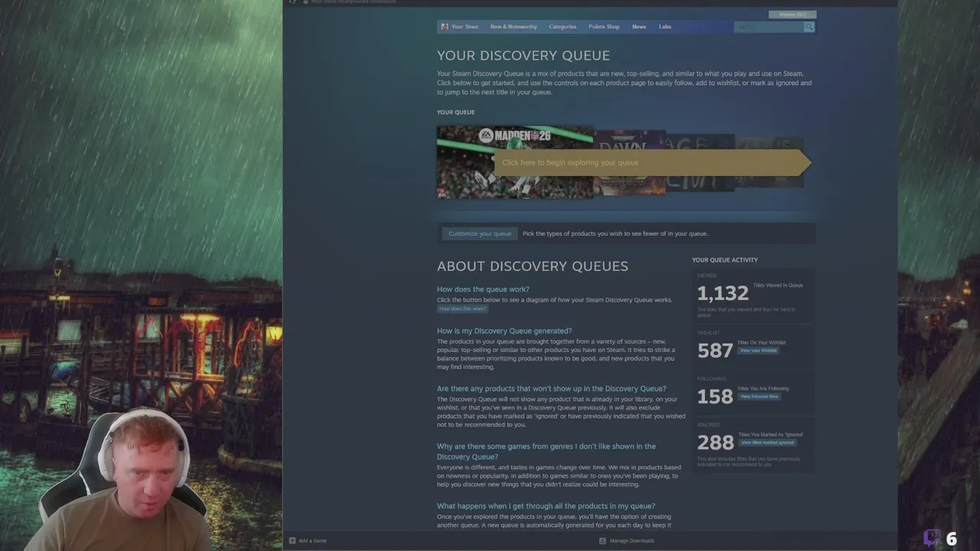Click the Add a Game label
Viewport: 980px width, 551px height.
[x=312, y=540]
